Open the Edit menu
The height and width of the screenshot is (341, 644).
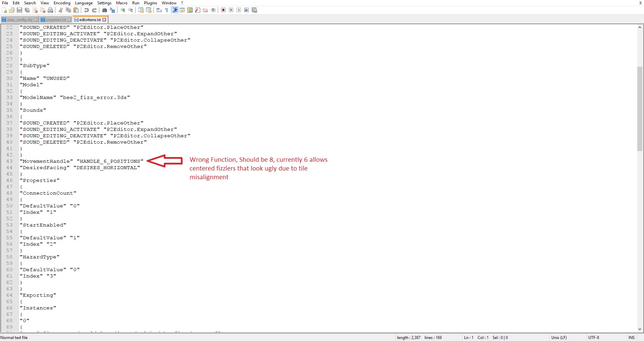[x=16, y=3]
